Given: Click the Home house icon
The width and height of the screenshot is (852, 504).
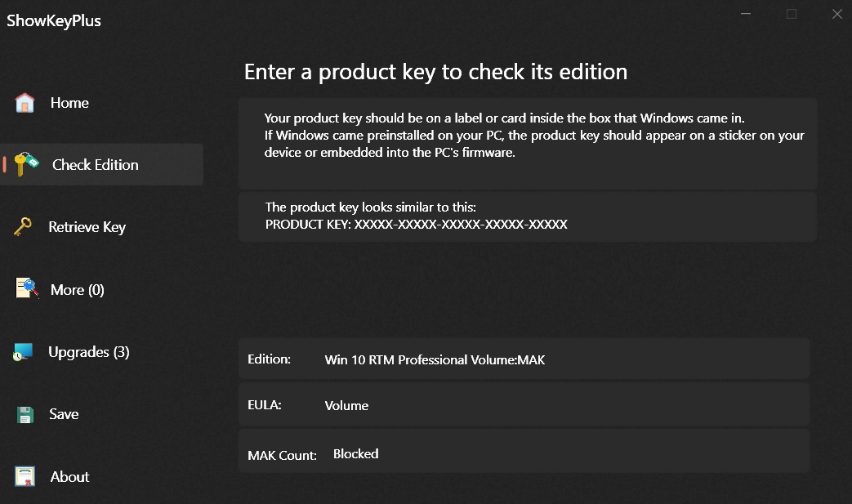Looking at the screenshot, I should pos(25,103).
